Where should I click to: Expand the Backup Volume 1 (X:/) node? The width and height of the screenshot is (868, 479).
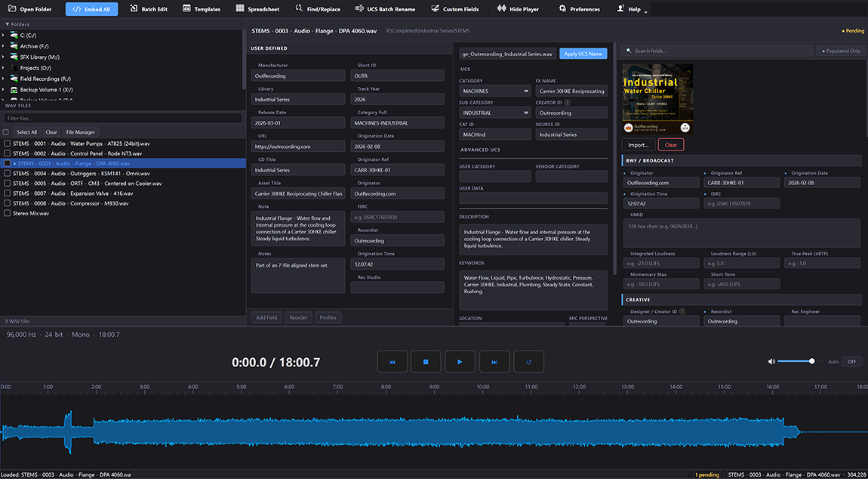[x=3, y=90]
